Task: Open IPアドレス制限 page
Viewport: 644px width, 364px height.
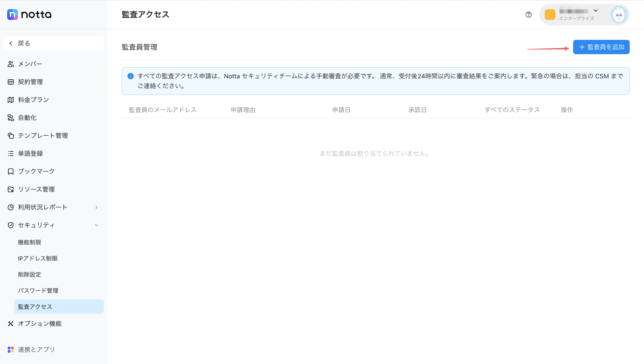Action: 38,258
